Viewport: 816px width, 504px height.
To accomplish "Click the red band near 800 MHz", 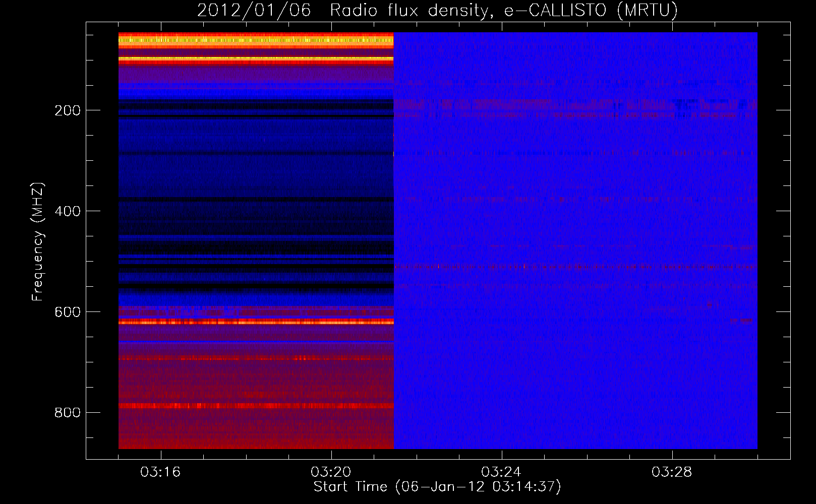I will coord(256,406).
